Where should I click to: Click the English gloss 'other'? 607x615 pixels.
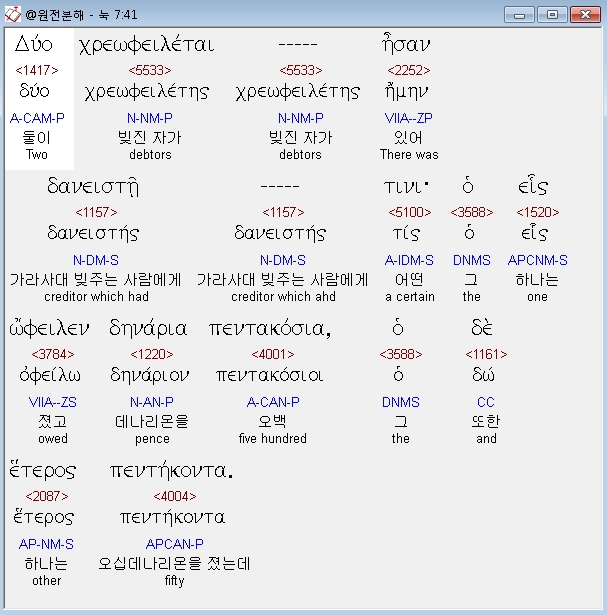47,580
